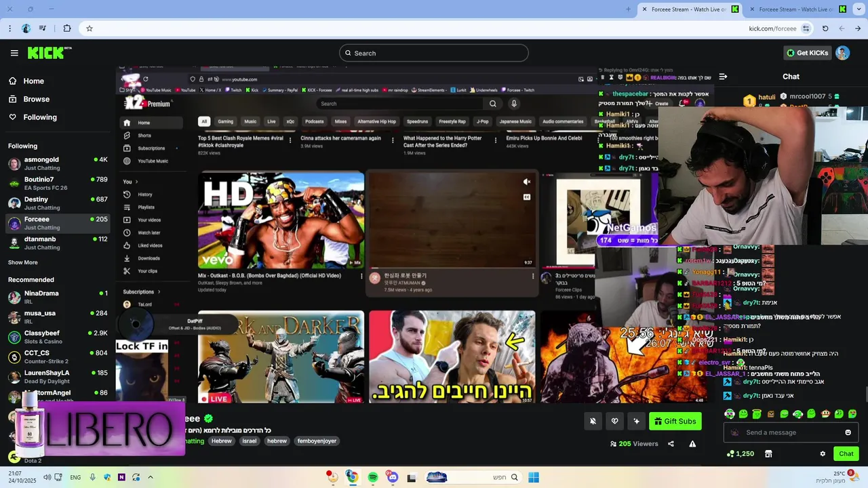868x488 pixels.
Task: Unmute the preview video speaker icon
Action: click(526, 182)
